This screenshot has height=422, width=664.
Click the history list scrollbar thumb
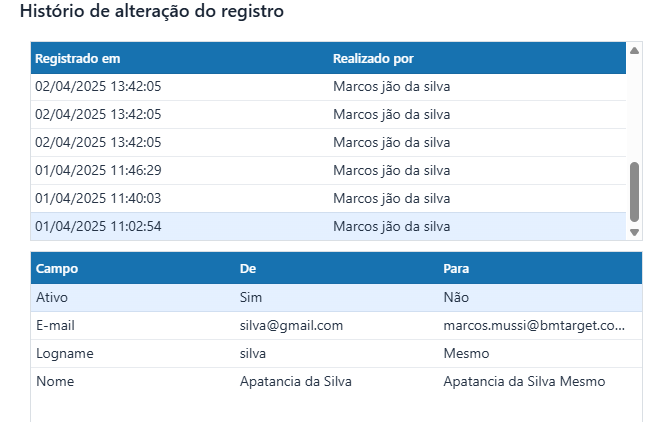(x=634, y=190)
